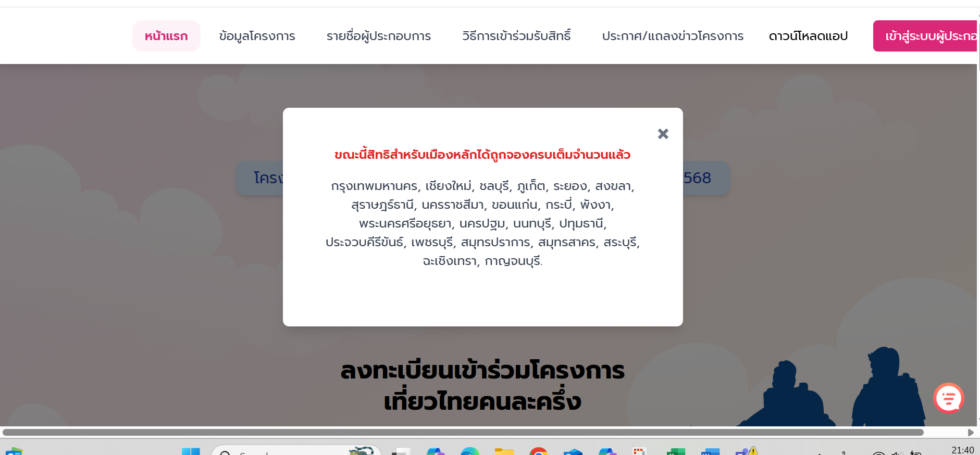Click the province name กรุงเทพมหานคร
980x455 pixels.
tap(374, 186)
